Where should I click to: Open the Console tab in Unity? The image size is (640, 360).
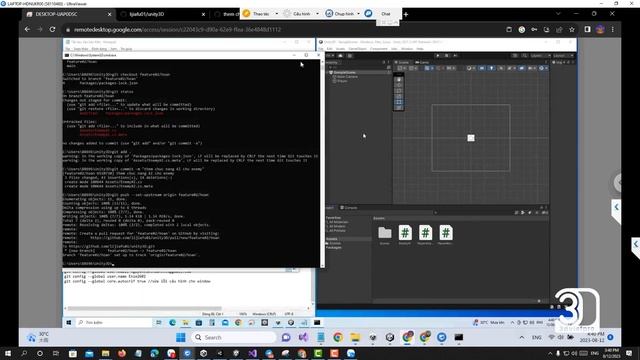coord(349,208)
